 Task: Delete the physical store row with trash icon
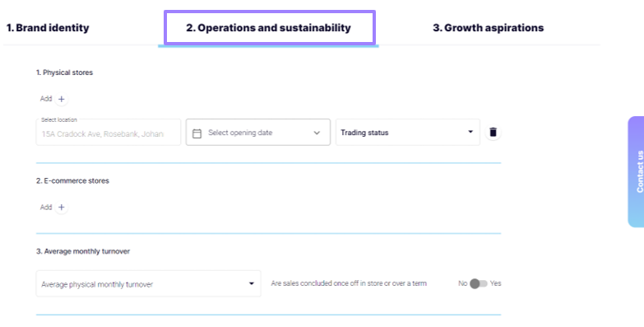pyautogui.click(x=493, y=132)
